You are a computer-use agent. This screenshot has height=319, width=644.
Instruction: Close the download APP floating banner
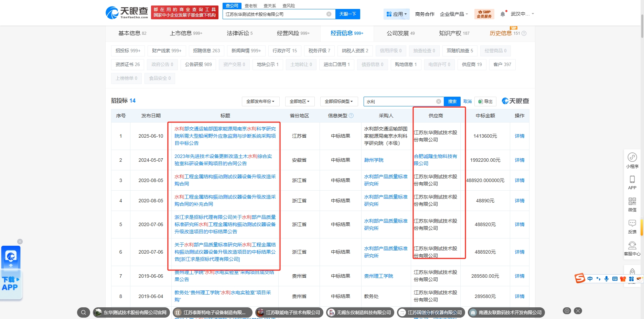point(20,242)
